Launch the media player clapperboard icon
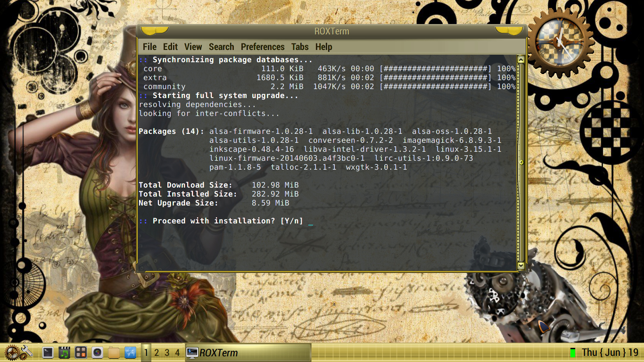Image resolution: width=644 pixels, height=362 pixels. [64, 352]
